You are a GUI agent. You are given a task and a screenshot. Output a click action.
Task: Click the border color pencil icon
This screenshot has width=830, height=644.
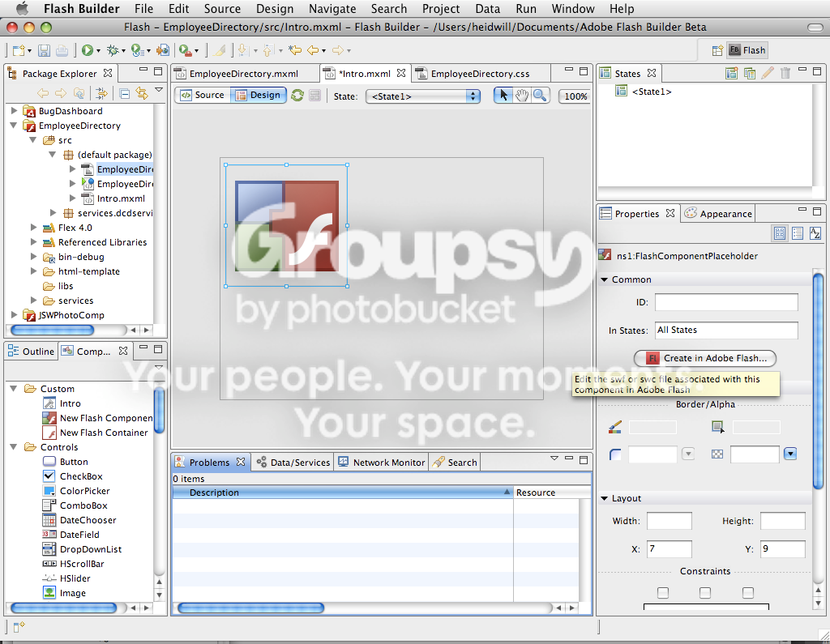point(615,427)
